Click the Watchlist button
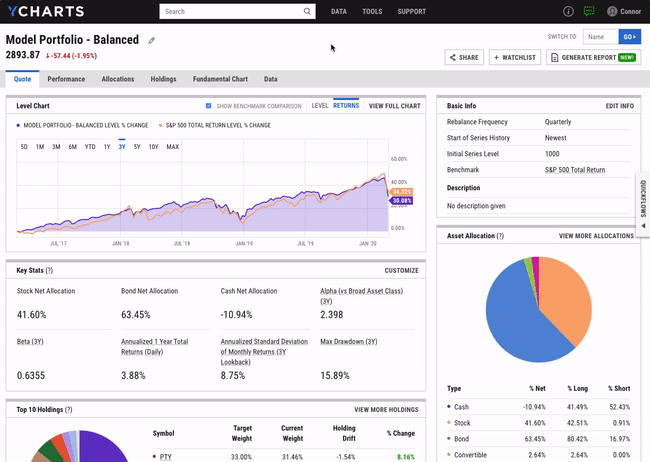 coord(515,57)
